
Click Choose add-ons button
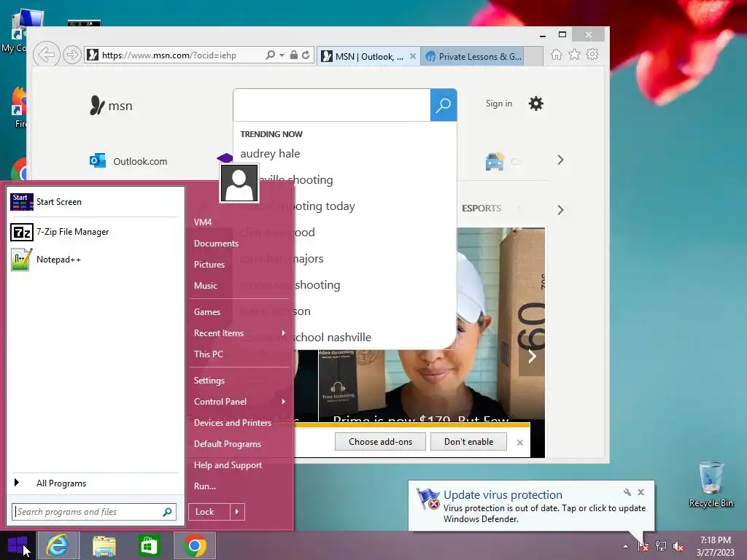380,441
